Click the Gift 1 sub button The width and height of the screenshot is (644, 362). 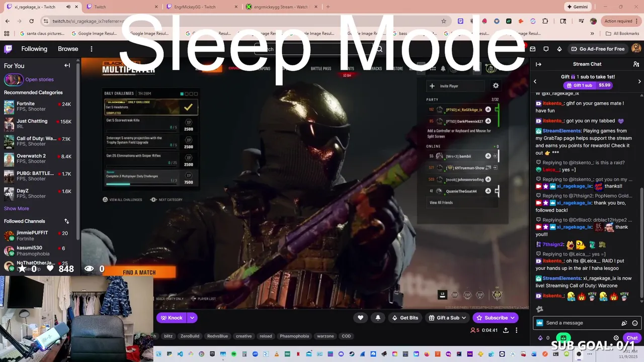tap(580, 85)
